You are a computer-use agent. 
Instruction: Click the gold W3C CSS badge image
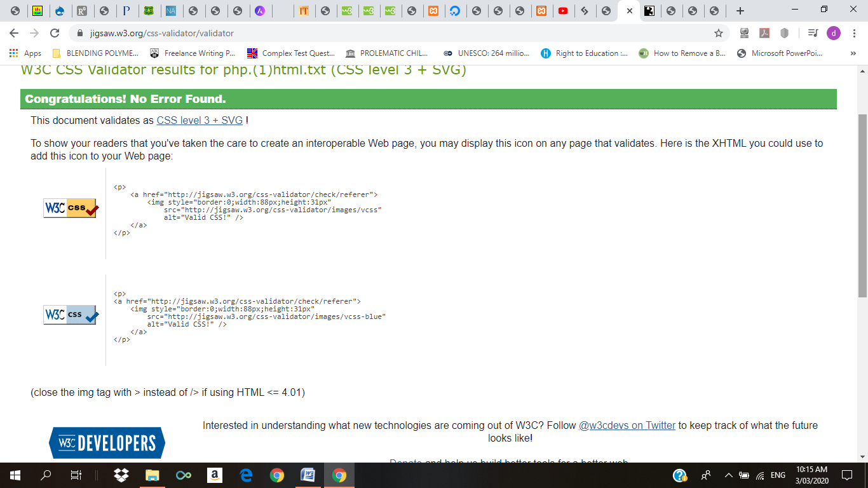coord(71,208)
